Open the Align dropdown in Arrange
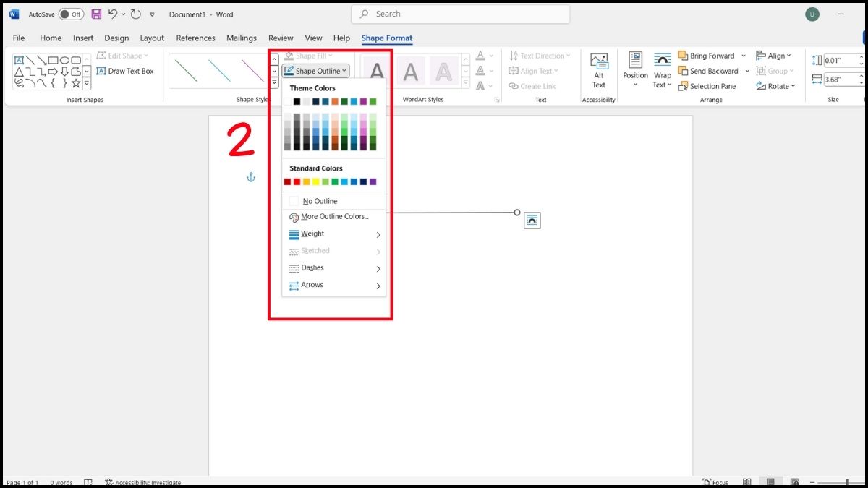 click(774, 56)
